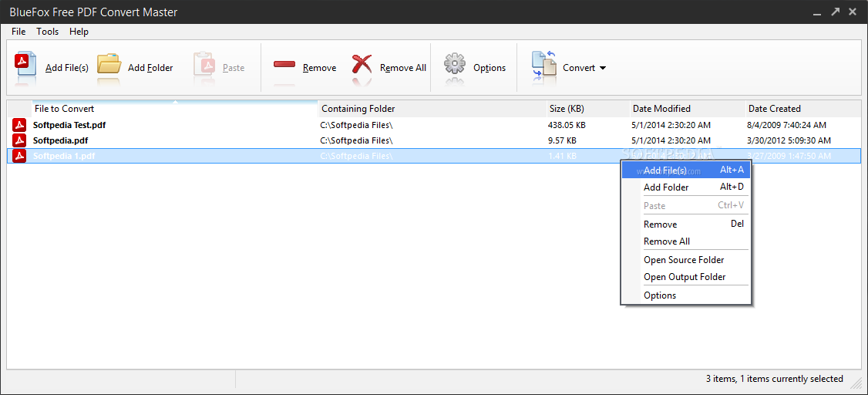
Task: Click the 9.57 KB size cell
Action: [562, 140]
